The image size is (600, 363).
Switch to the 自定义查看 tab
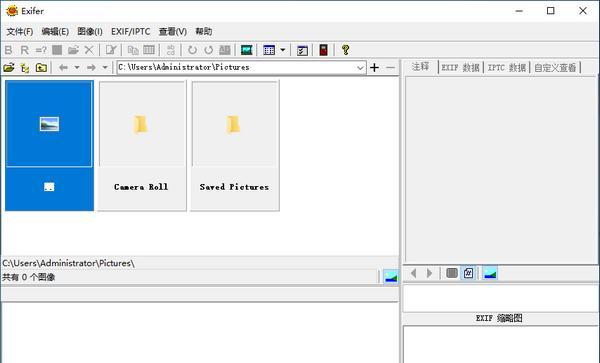pyautogui.click(x=555, y=68)
